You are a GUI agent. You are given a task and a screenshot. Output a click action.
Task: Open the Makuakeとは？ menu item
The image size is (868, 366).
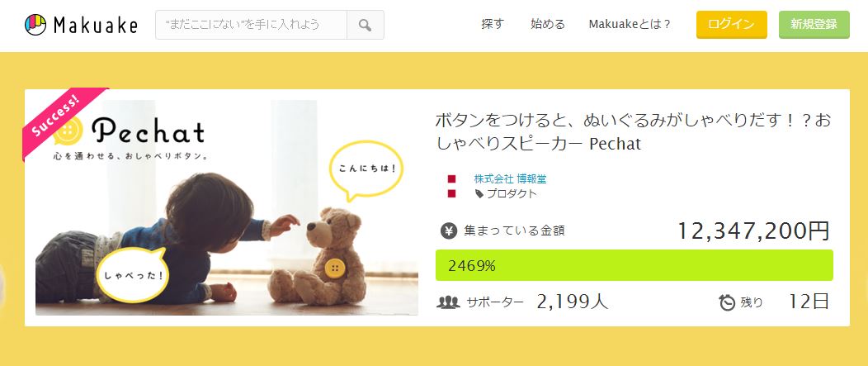click(x=630, y=25)
